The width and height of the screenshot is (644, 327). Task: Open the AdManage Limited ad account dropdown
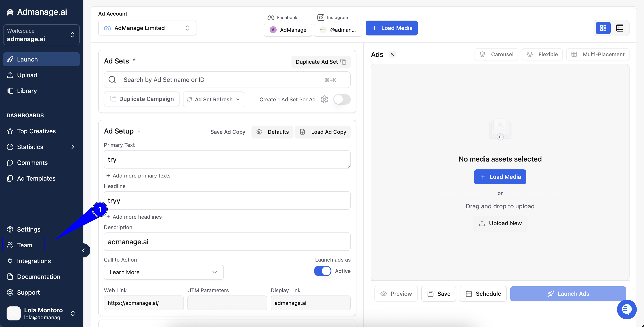[x=147, y=28]
